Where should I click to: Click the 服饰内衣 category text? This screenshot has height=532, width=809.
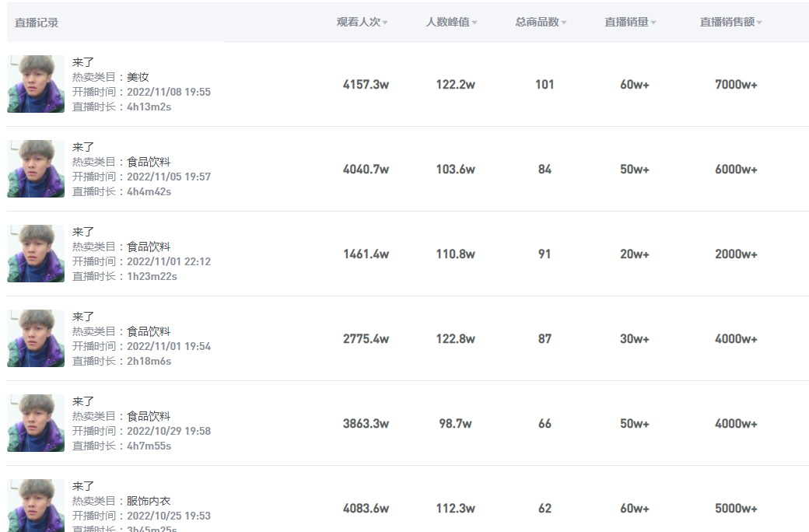click(149, 501)
